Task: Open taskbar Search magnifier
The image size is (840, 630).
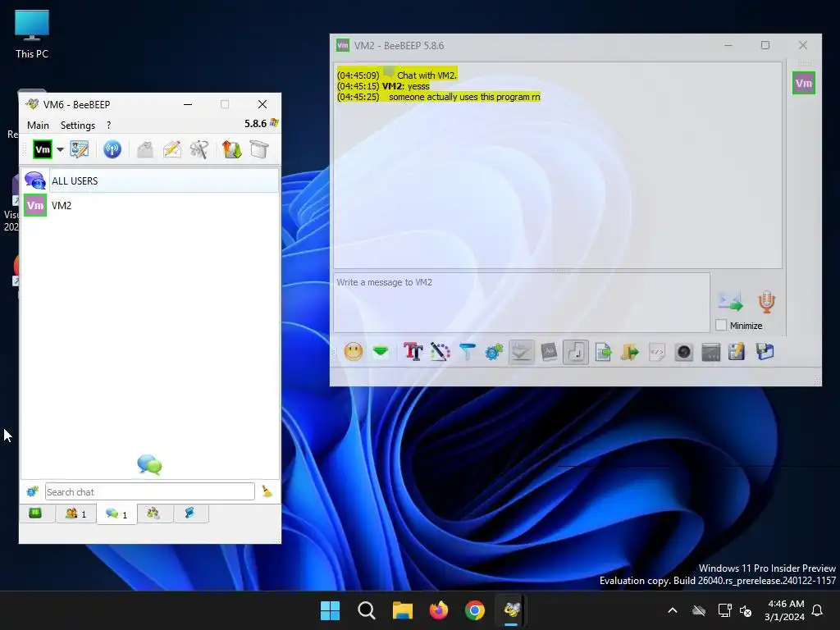Action: 367,610
